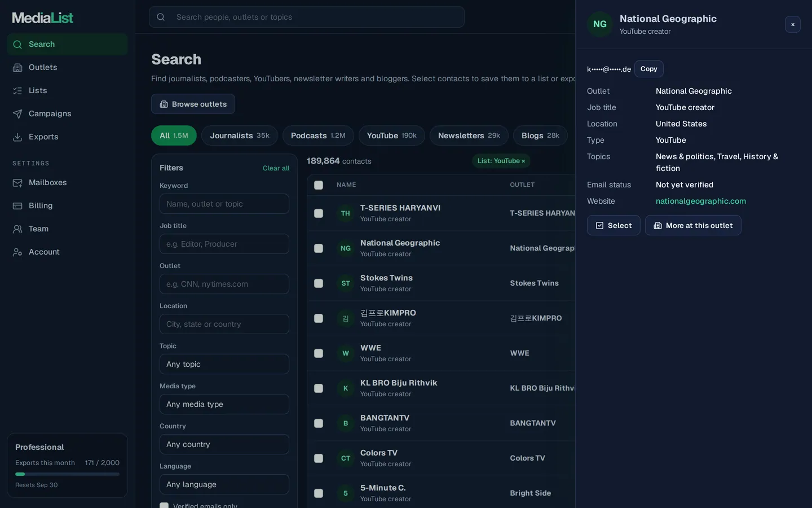Click the Job title filter input
The image size is (812, 508).
[224, 244]
